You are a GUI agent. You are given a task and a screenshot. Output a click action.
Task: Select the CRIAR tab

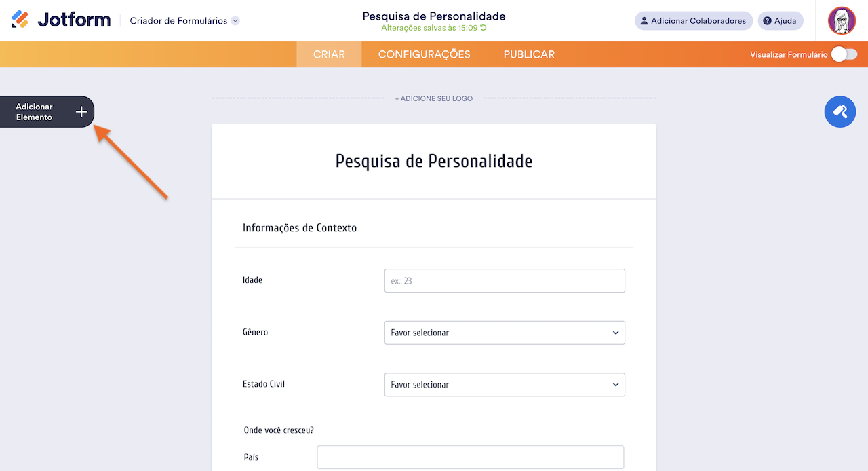pos(329,54)
